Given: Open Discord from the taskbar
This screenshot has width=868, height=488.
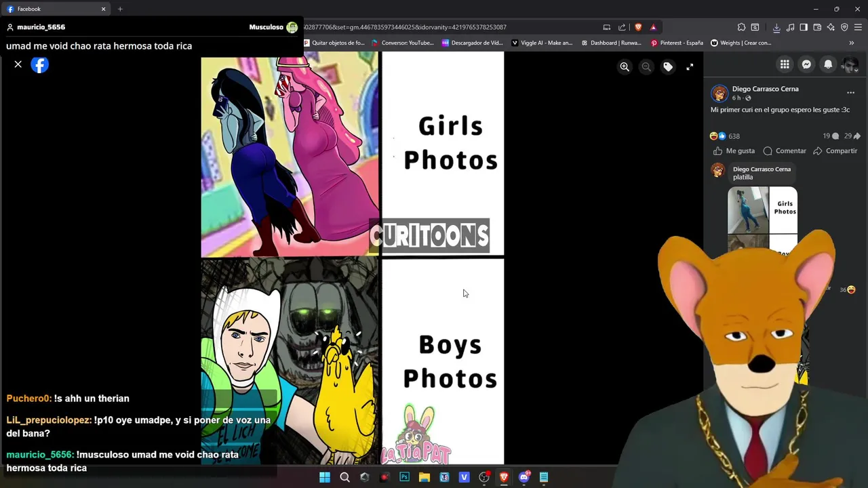Looking at the screenshot, I should [x=524, y=477].
